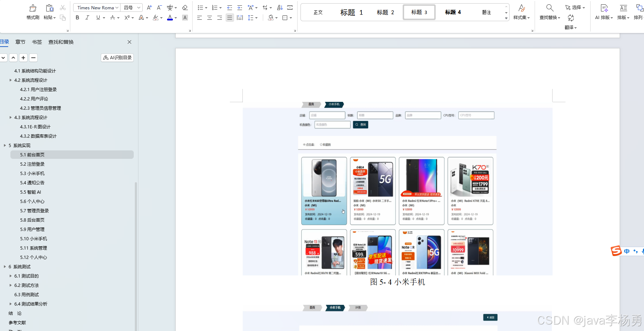Click the justify alignment button
The image size is (644, 331).
click(230, 18)
